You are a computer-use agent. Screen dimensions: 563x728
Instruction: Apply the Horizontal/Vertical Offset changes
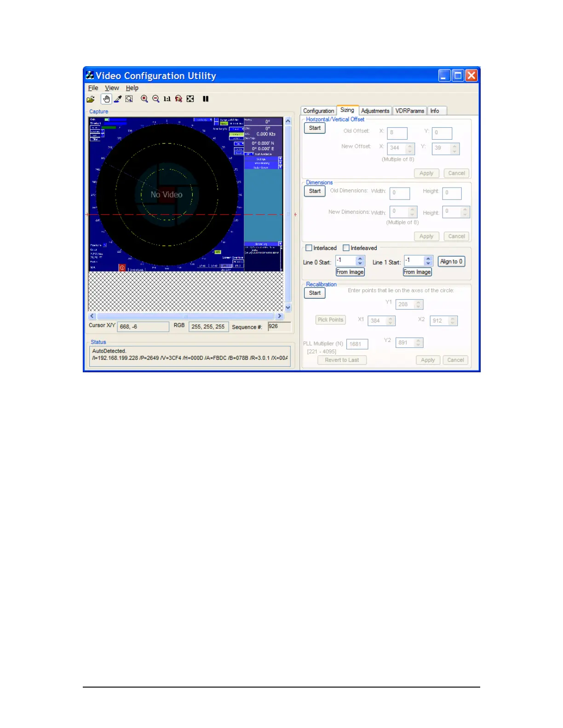426,173
